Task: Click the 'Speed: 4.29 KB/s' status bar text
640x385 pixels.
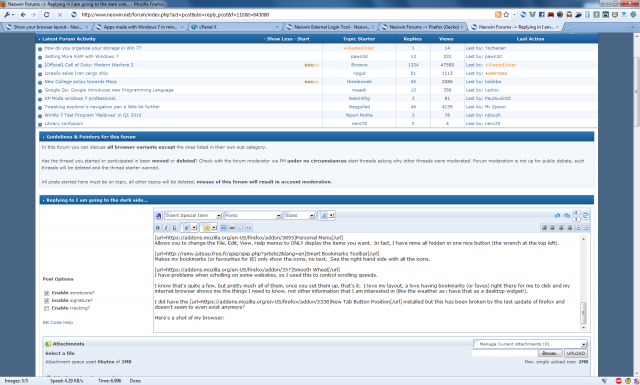Action: [x=67, y=381]
